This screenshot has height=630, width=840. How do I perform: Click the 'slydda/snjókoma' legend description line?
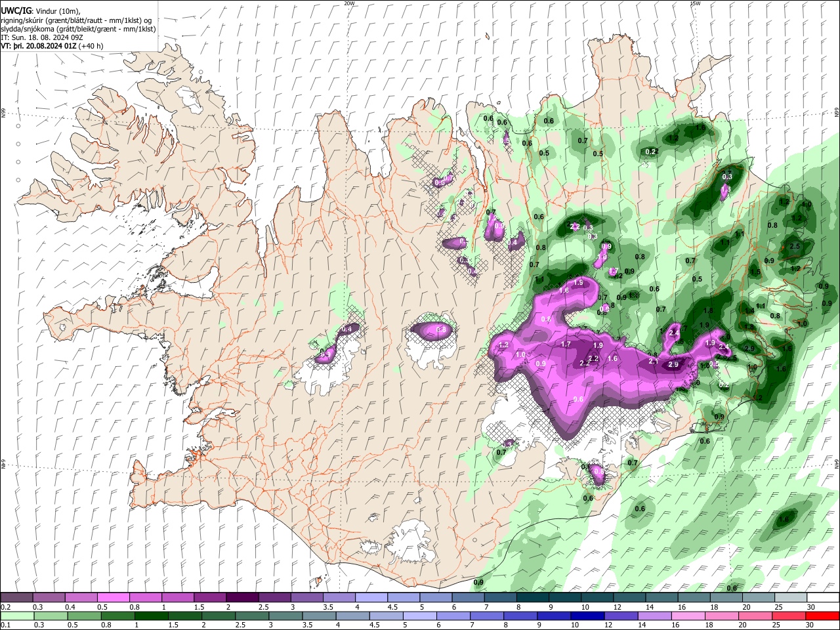pos(79,29)
